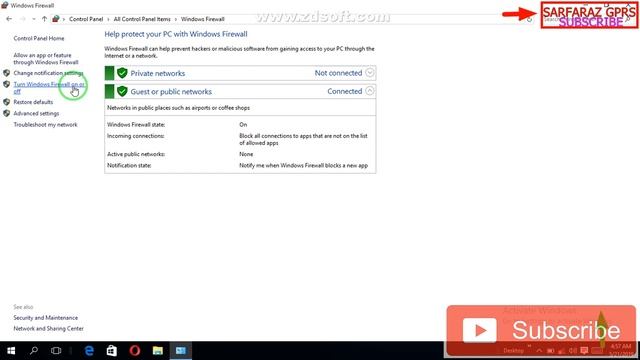The width and height of the screenshot is (640, 360).
Task: Open Advanced settings
Action: tap(36, 113)
